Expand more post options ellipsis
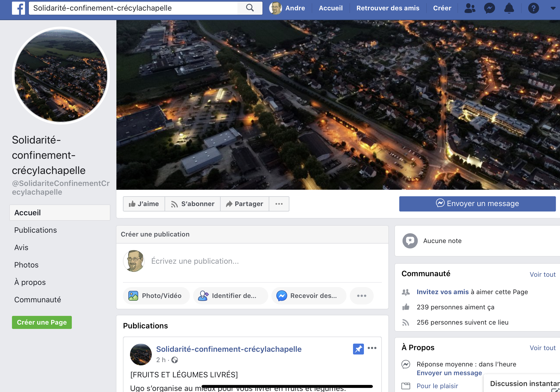This screenshot has height=392, width=560. [x=361, y=296]
